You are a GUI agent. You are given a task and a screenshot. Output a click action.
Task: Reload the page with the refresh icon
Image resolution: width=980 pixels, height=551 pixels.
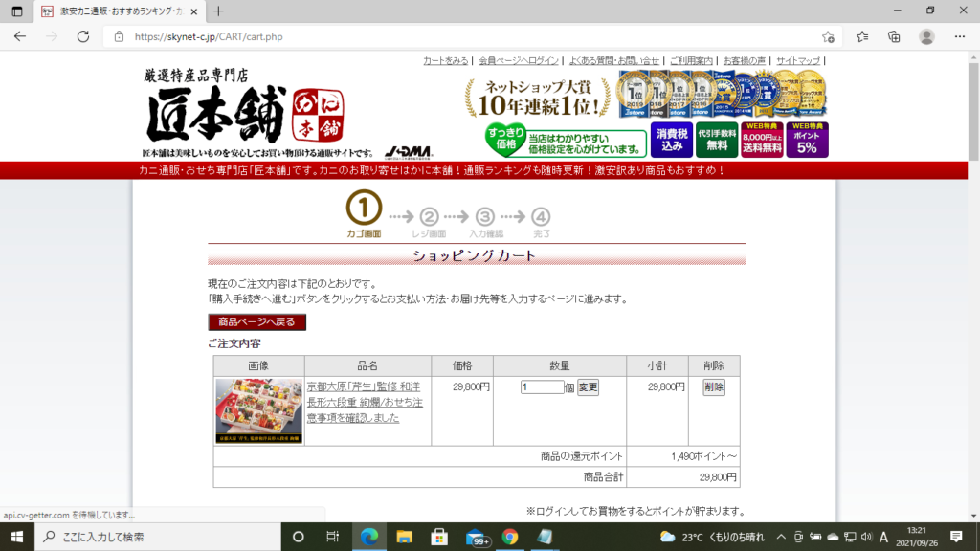[83, 37]
